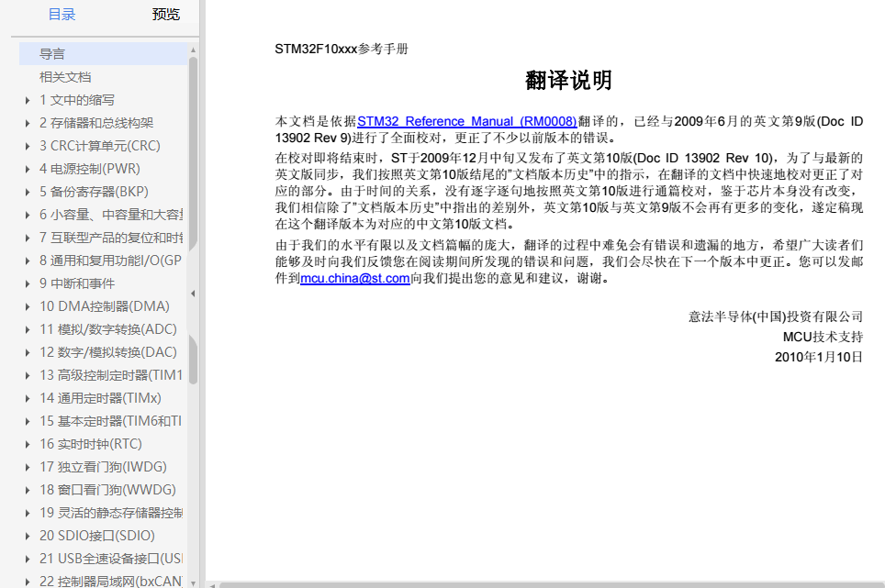Expand chapter 6 小容量、中容量和大容量
Image resolution: width=885 pixels, height=588 pixels.
[28, 215]
